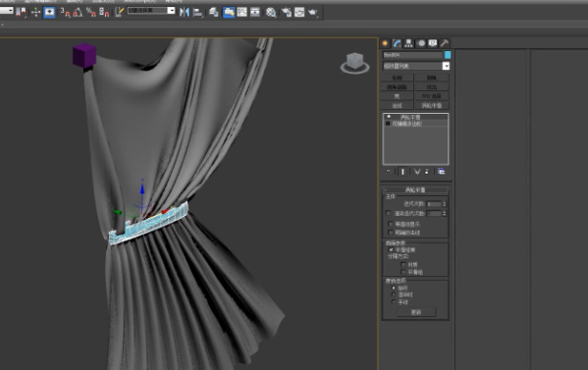The height and width of the screenshot is (370, 588).
Task: Toggle the Angle Snap icon
Action: pyautogui.click(x=78, y=12)
